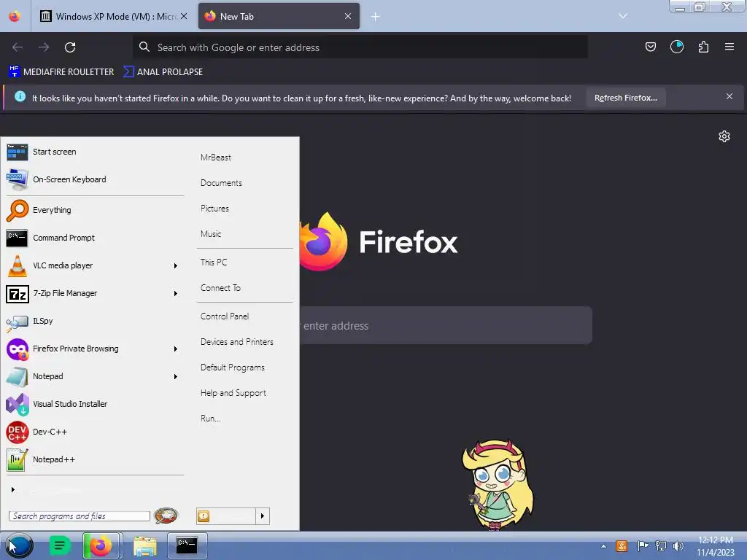
Task: Select the Firefox taskbar button
Action: click(x=102, y=545)
